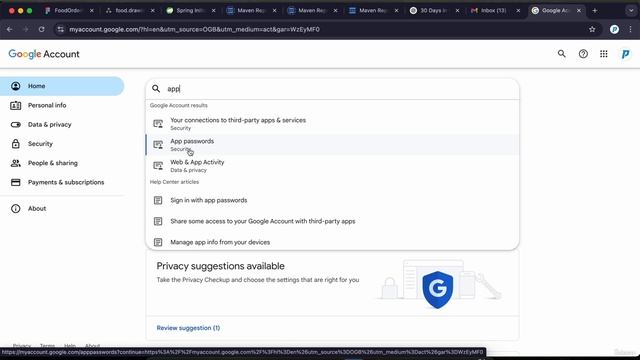Open Data & privacy in the sidebar
Image resolution: width=640 pixels, height=360 pixels.
pos(62,124)
